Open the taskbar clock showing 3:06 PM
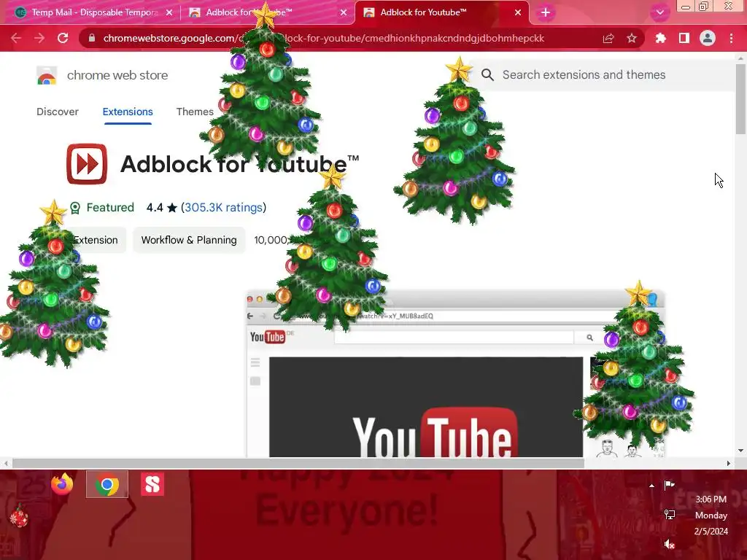The image size is (747, 560). [711, 515]
